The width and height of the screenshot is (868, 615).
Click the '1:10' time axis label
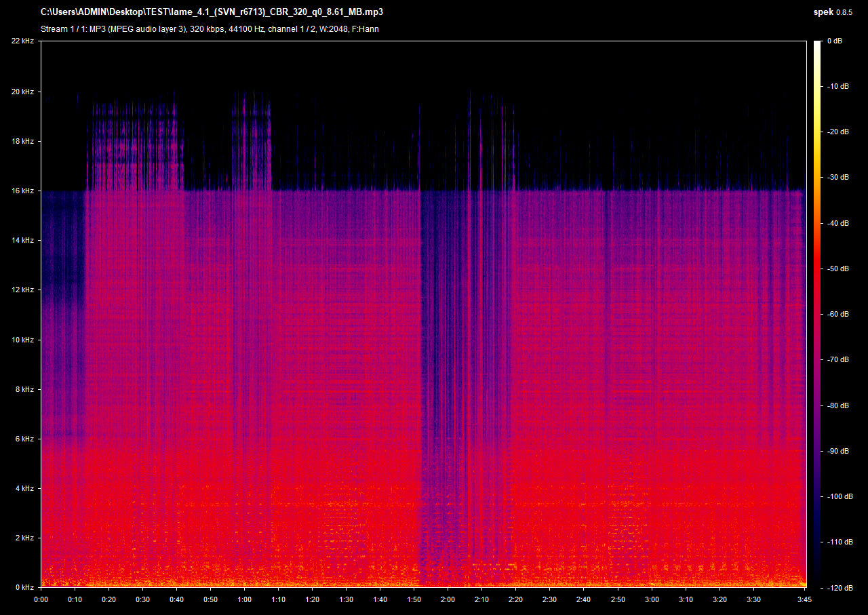tap(278, 599)
